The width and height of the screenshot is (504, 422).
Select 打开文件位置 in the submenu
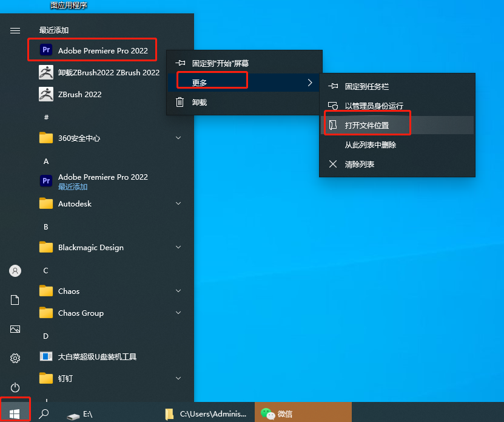click(x=397, y=125)
